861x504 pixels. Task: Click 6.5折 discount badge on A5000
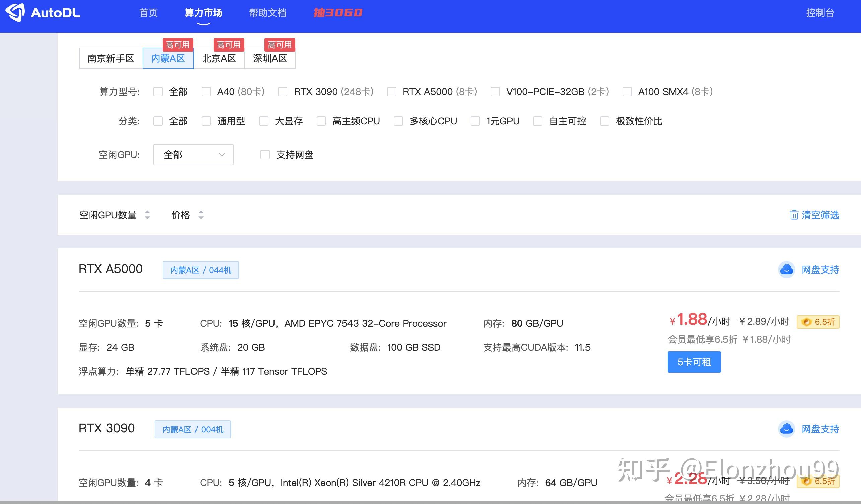click(x=817, y=322)
